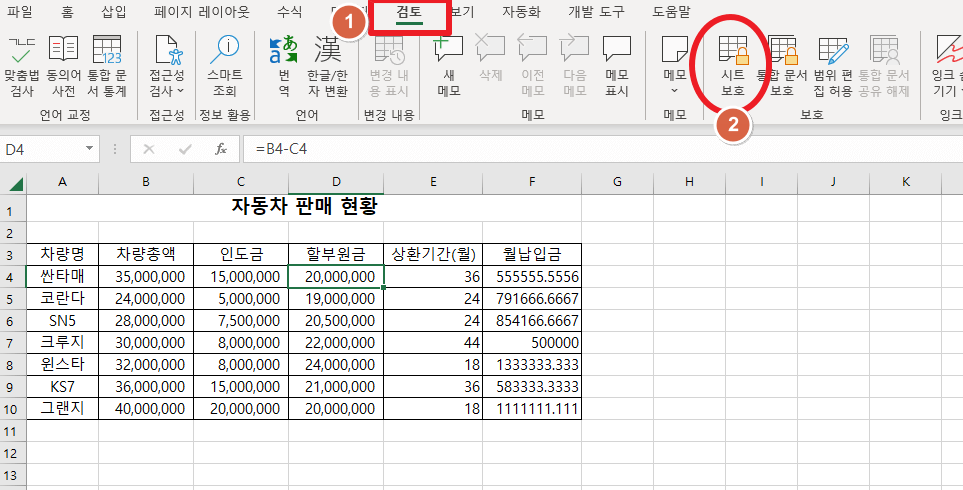This screenshot has height=490, width=963.
Task: Switch to the 홈 tab
Action: coord(67,11)
